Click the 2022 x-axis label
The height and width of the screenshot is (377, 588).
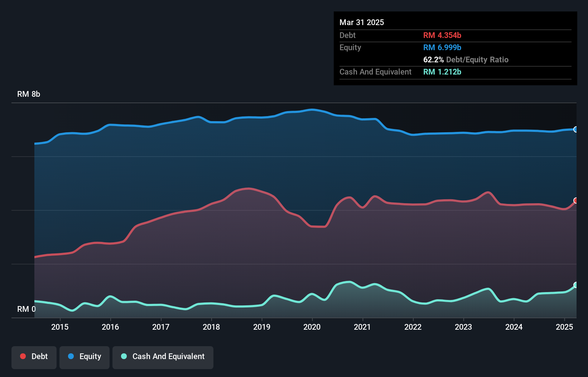click(413, 327)
